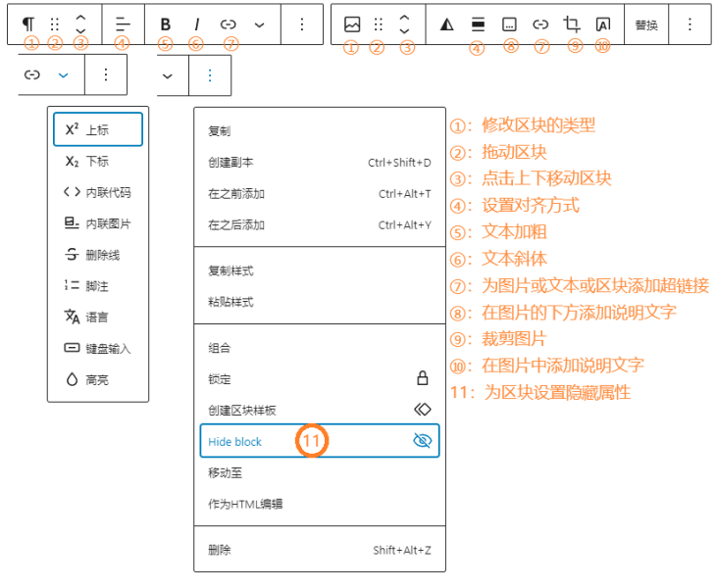
Task: Apply 删除线 strikethrough
Action: click(98, 255)
